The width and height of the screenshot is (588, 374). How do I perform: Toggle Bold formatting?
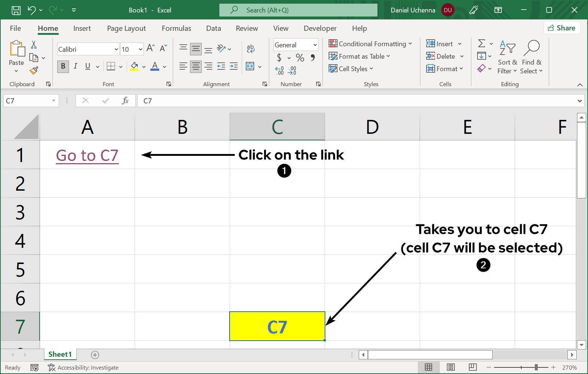63,66
